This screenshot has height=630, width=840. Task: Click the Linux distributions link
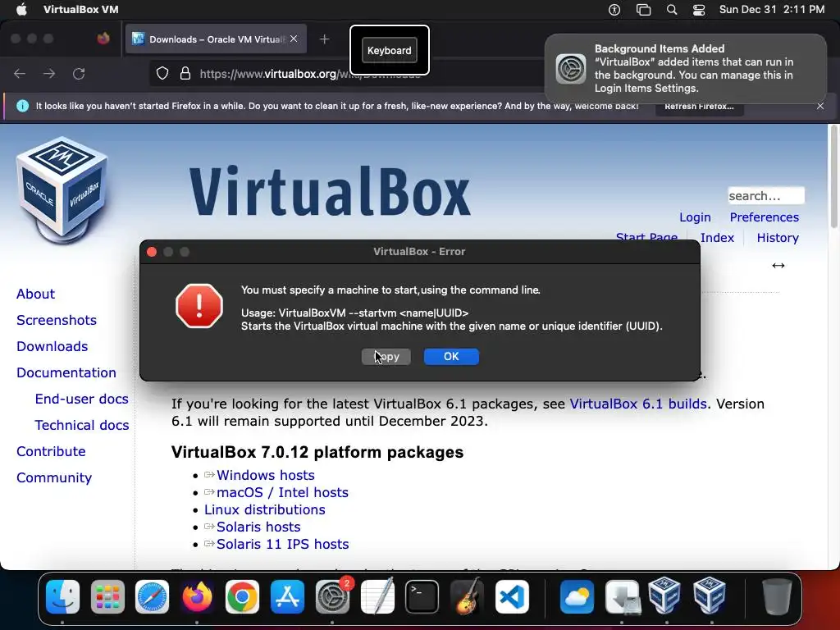[x=265, y=509]
